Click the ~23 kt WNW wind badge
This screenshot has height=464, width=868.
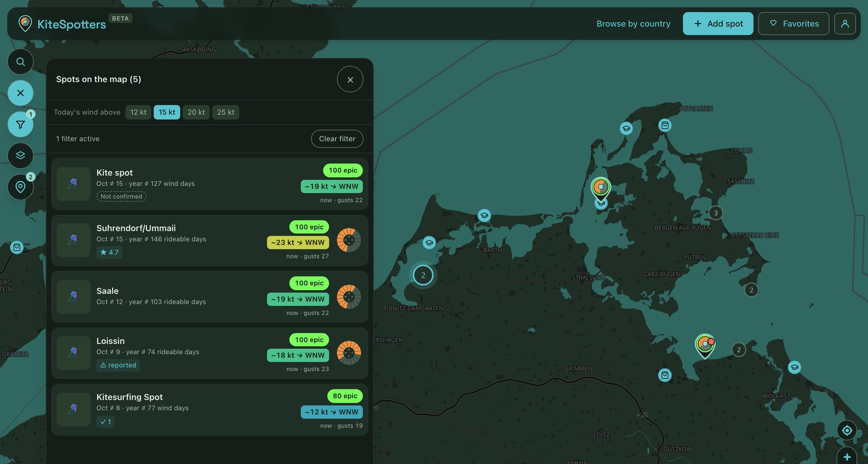tap(298, 243)
